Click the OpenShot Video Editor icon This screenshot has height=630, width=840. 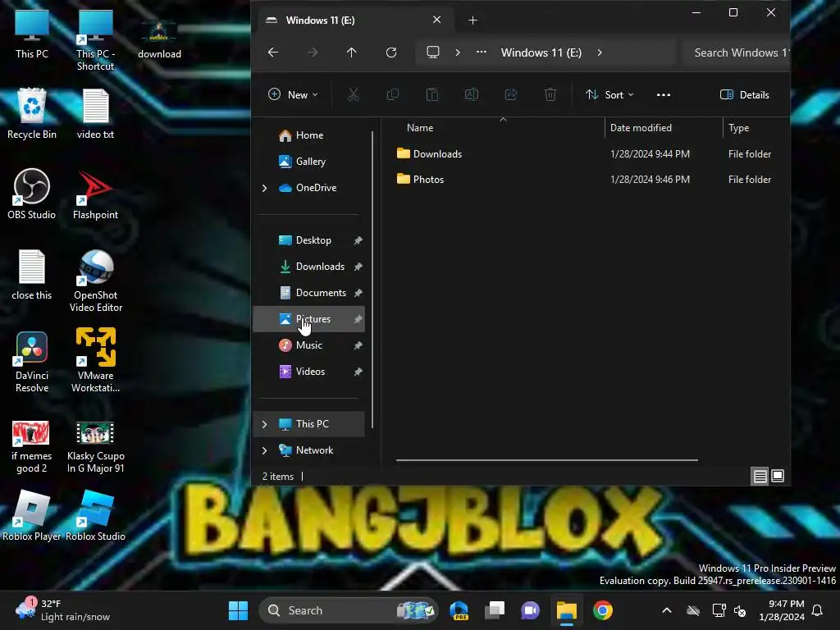point(95,281)
